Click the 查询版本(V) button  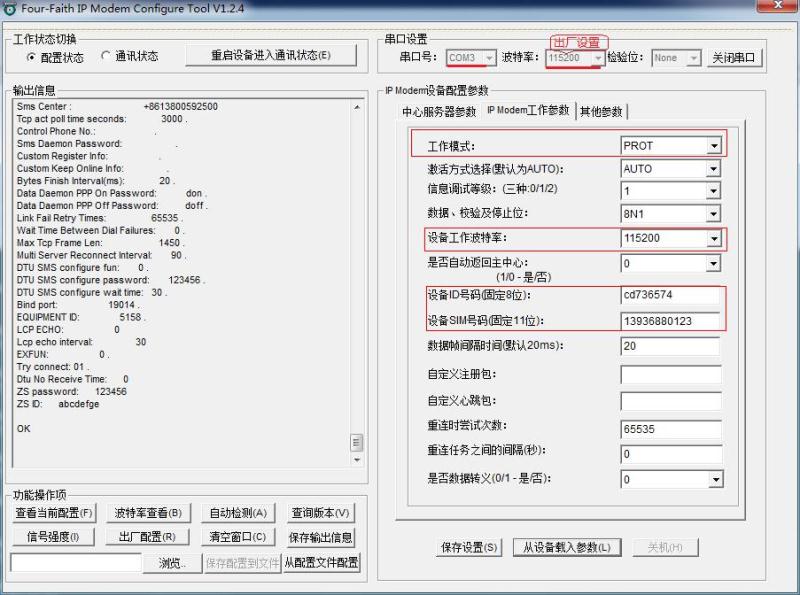320,513
